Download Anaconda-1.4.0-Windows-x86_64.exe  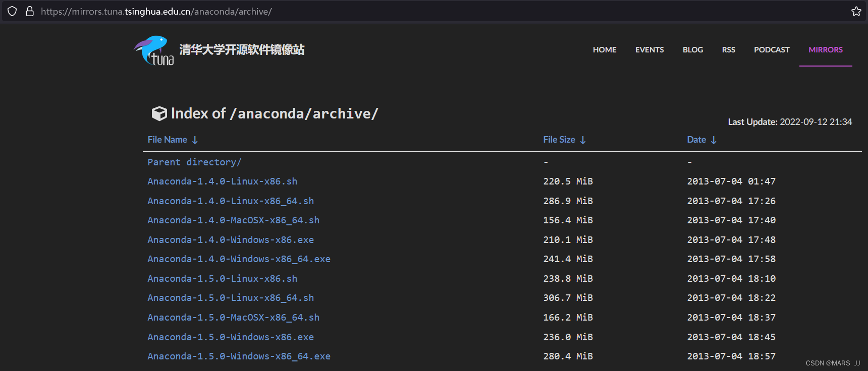pyautogui.click(x=239, y=259)
